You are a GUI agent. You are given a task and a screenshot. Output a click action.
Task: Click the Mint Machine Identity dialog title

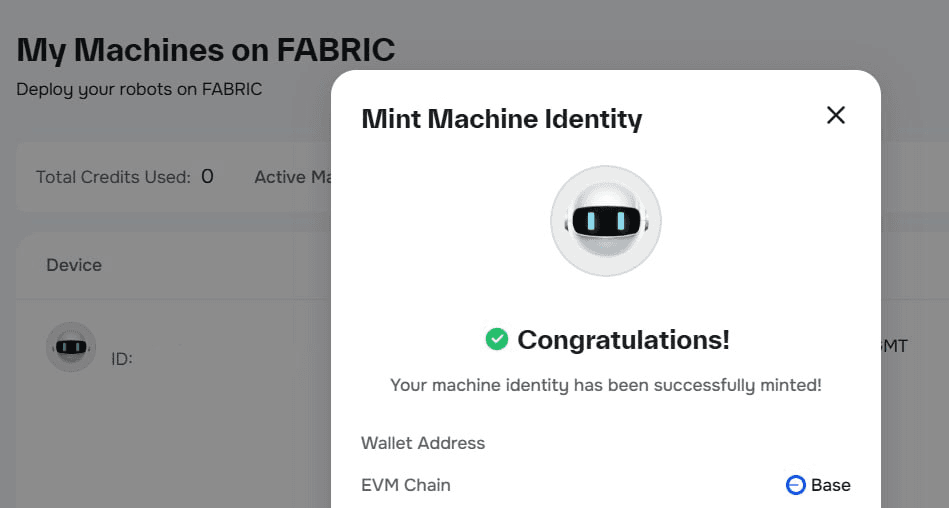[x=501, y=119]
